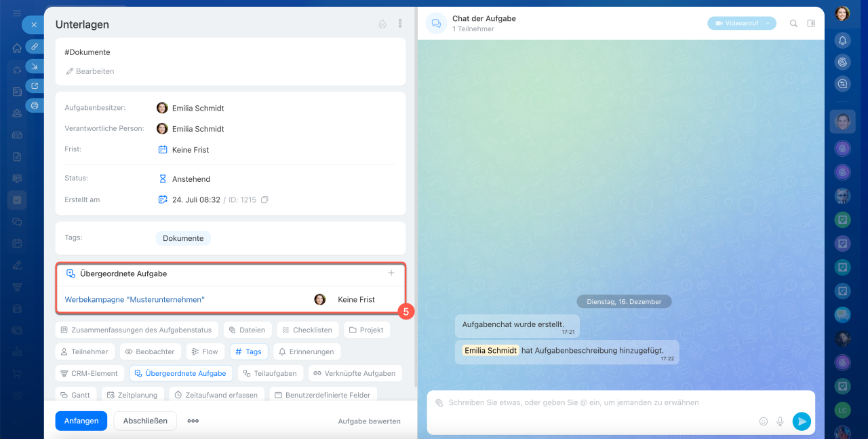This screenshot has width=868, height=439.
Task: Expand Videoanruf dropdown arrow
Action: pyautogui.click(x=768, y=23)
